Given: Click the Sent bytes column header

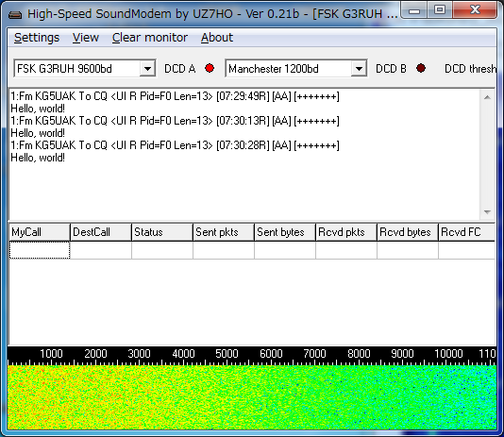Looking at the screenshot, I should point(285,232).
